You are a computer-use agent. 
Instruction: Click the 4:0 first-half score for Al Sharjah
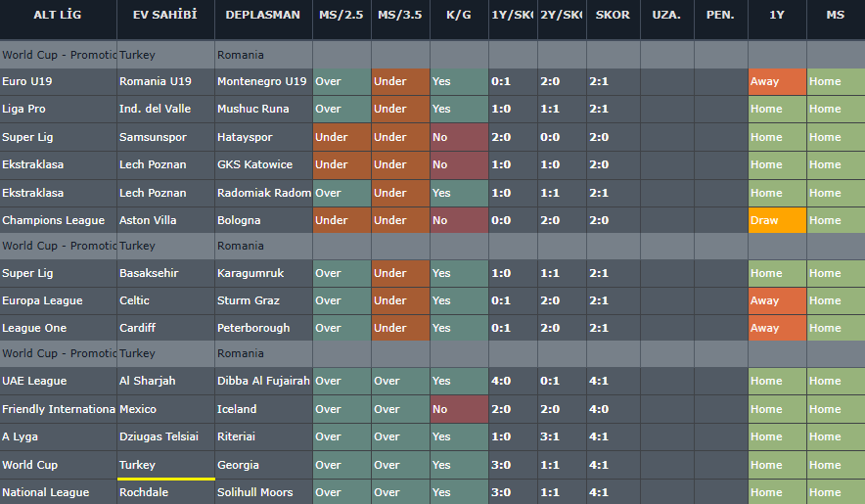(x=513, y=381)
